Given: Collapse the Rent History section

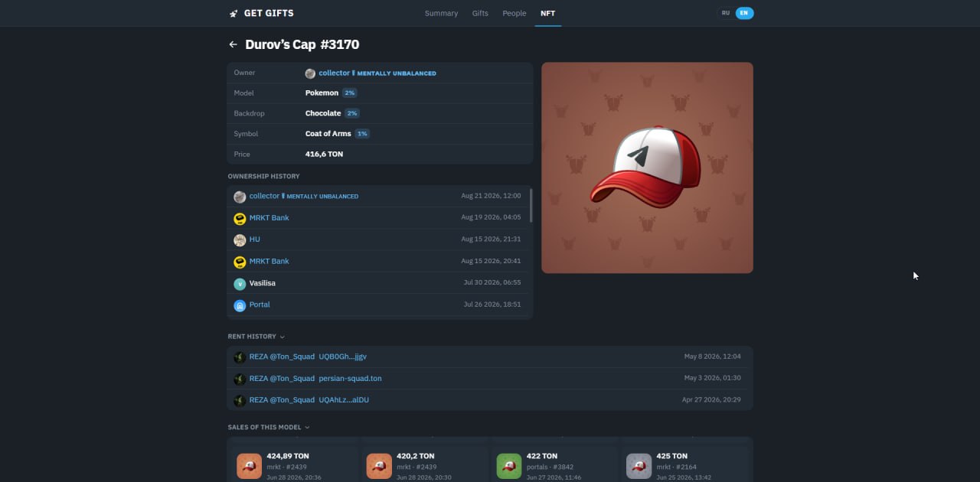Looking at the screenshot, I should 256,337.
